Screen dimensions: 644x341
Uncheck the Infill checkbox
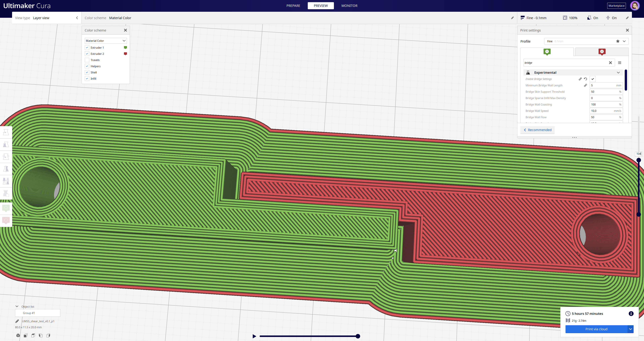click(x=87, y=78)
